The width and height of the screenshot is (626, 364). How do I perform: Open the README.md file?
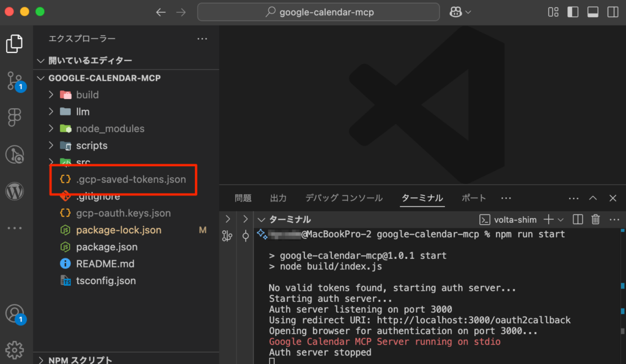[x=105, y=264]
